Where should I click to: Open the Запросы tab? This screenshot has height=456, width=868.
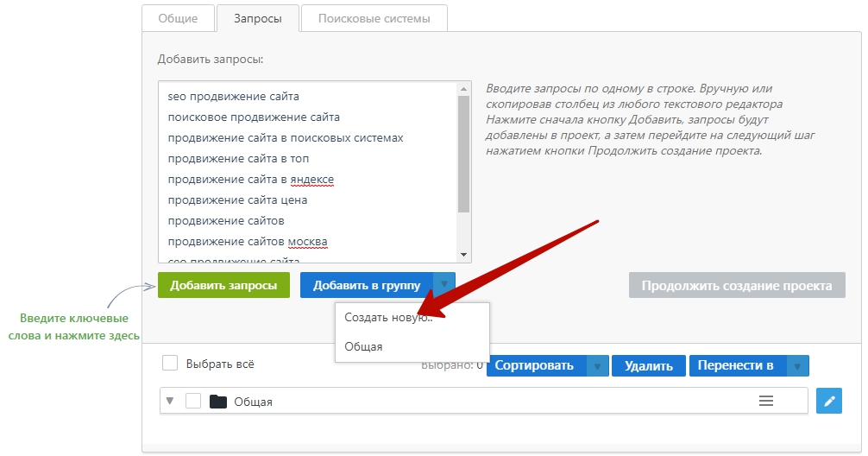click(x=258, y=18)
